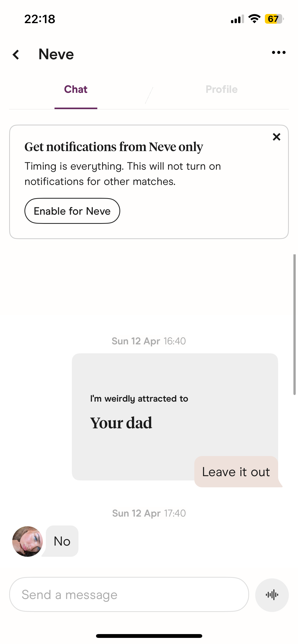Tap the 'Get notifications from Neve only' heading
Screen dimensions: 298x644
point(114,147)
